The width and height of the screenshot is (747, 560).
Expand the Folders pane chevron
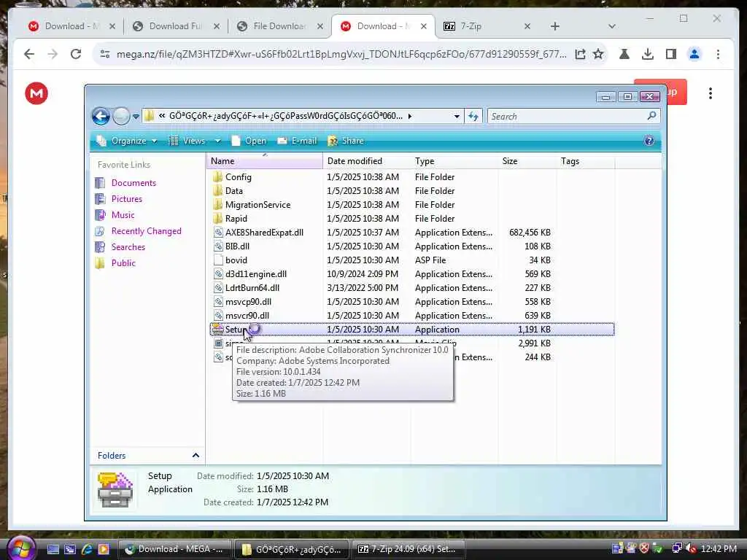tap(196, 455)
